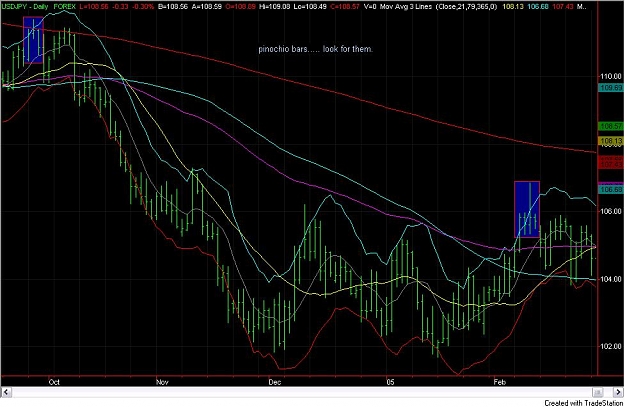Click the 110.00 price axis label
Image resolution: width=625 pixels, height=407 pixels.
[x=612, y=76]
